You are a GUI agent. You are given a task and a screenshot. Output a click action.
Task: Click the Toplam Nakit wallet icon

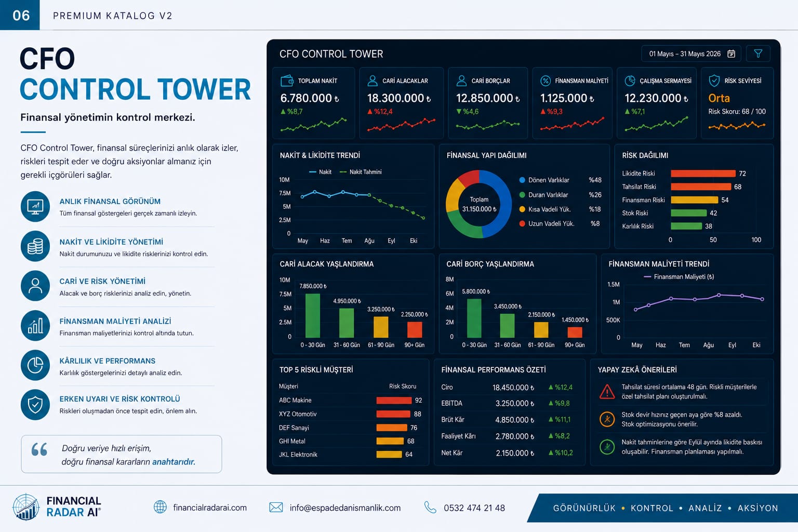coord(287,81)
